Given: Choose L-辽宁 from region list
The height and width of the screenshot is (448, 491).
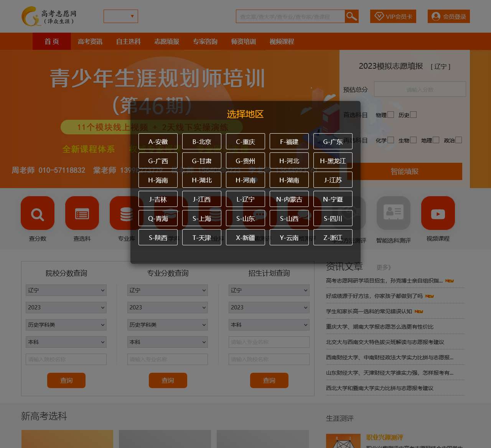Looking at the screenshot, I should point(245,199).
